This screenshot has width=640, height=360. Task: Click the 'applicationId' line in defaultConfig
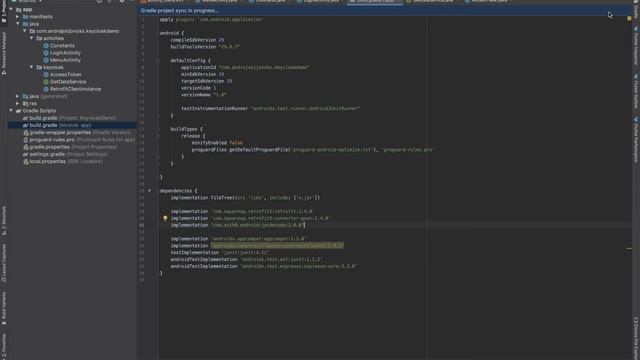click(x=245, y=67)
